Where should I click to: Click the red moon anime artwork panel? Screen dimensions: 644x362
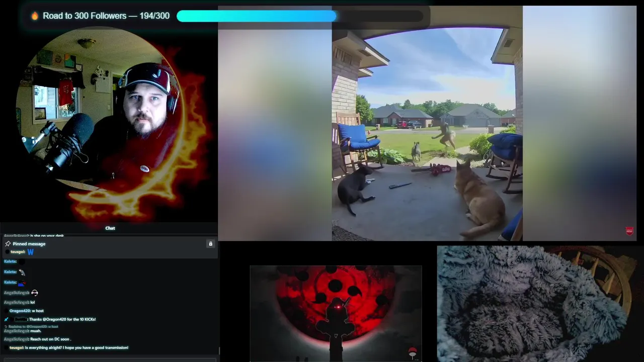(336, 314)
